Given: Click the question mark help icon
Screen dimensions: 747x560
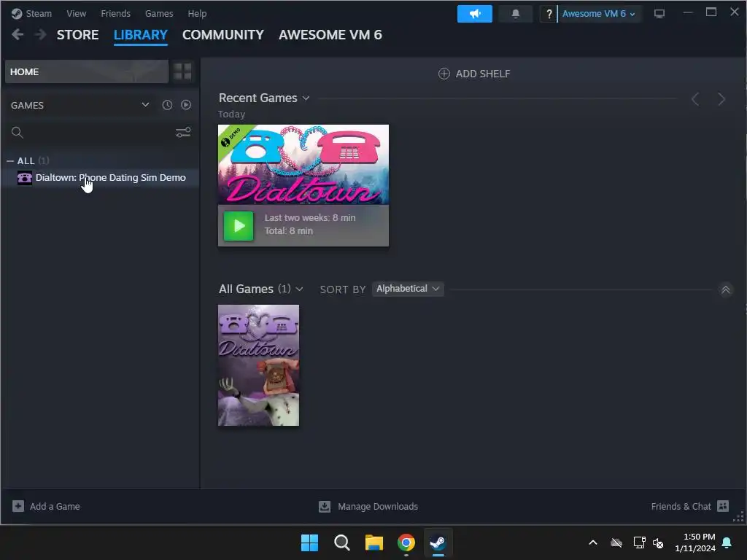Looking at the screenshot, I should pyautogui.click(x=549, y=14).
